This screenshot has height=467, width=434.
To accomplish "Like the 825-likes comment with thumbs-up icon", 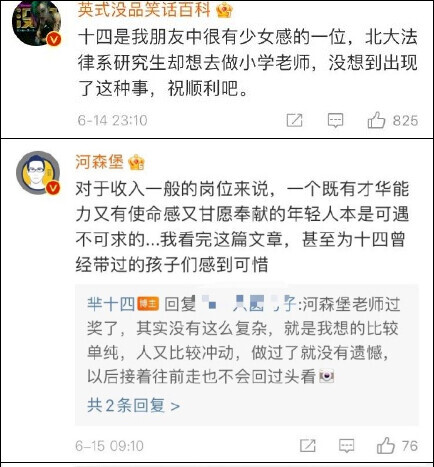I will tap(376, 120).
